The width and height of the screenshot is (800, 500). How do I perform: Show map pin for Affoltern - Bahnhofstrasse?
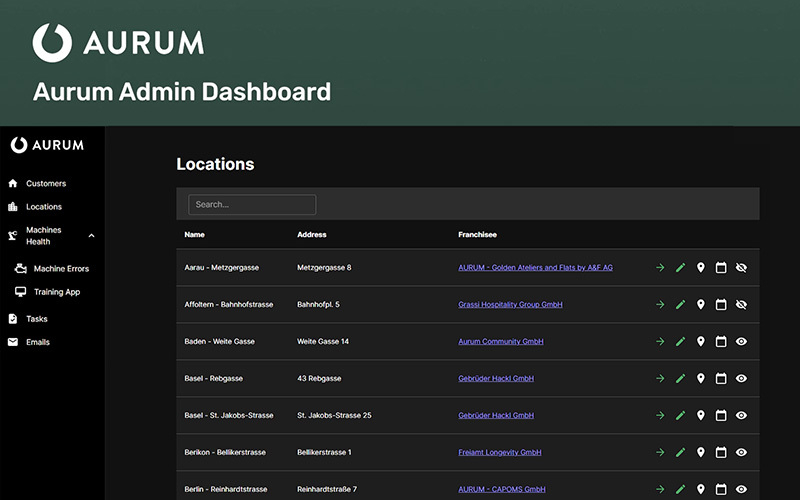(x=701, y=305)
